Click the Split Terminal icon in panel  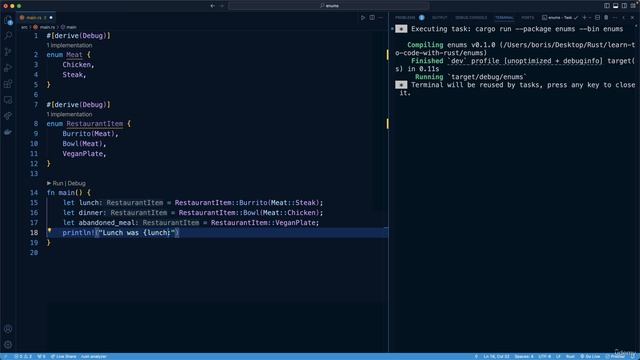pyautogui.click(x=597, y=18)
